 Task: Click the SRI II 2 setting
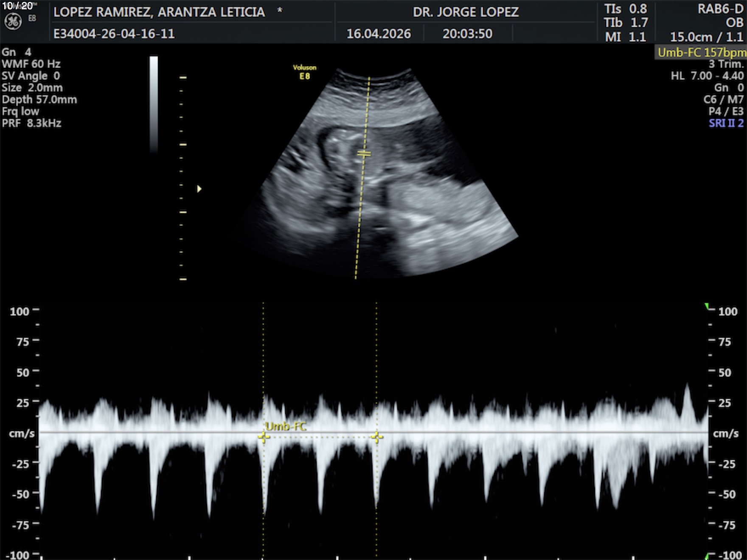click(726, 123)
